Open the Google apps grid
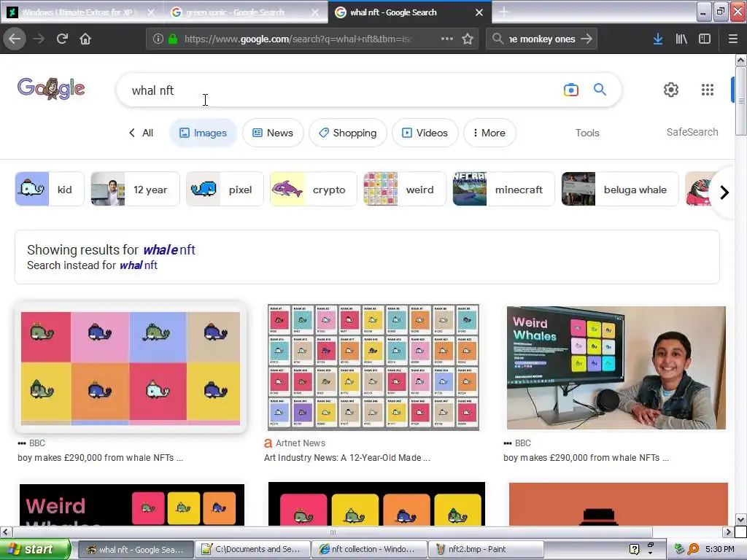Image resolution: width=747 pixels, height=560 pixels. point(708,90)
